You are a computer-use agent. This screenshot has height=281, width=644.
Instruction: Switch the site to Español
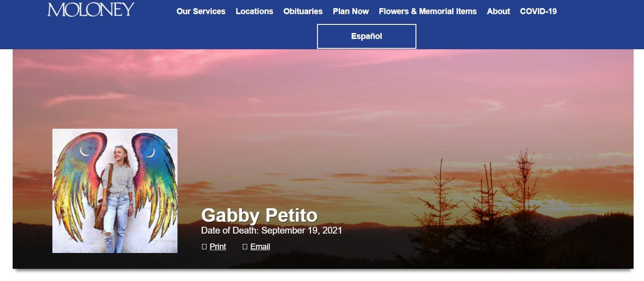pyautogui.click(x=367, y=36)
